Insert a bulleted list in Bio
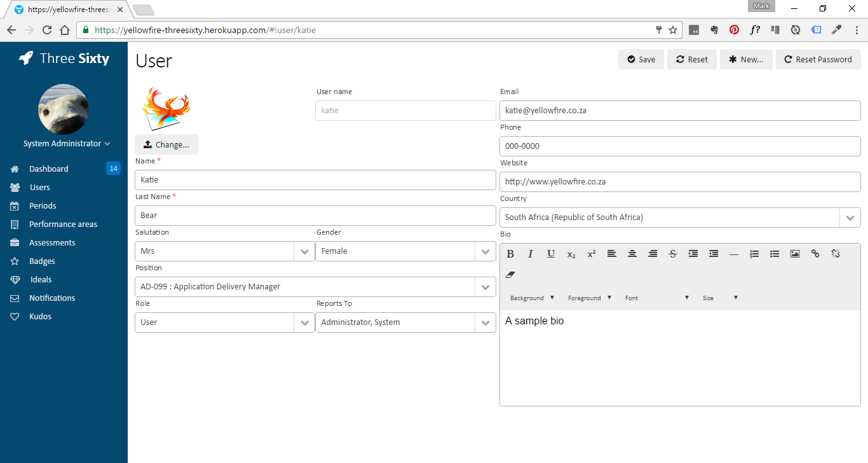This screenshot has height=463, width=868. (775, 254)
